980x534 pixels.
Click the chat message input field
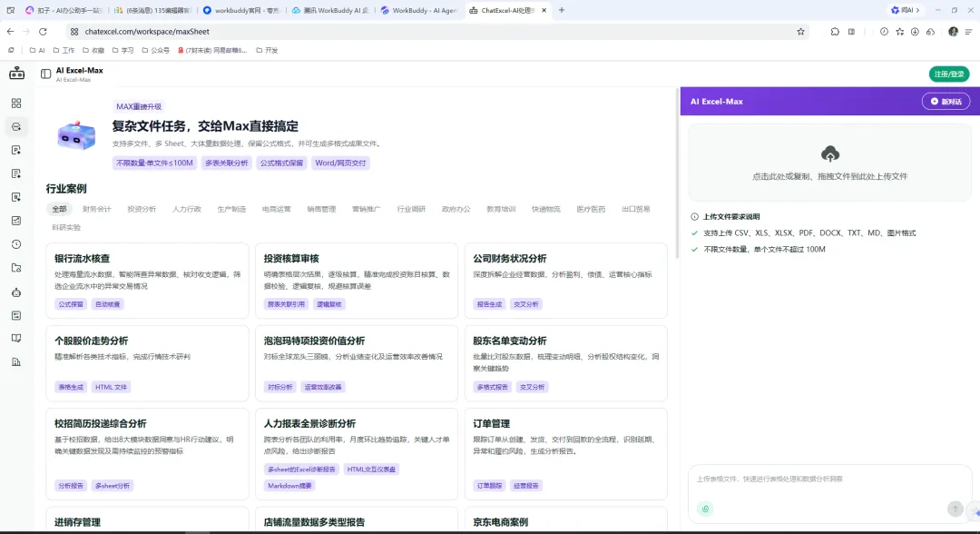pyautogui.click(x=830, y=480)
